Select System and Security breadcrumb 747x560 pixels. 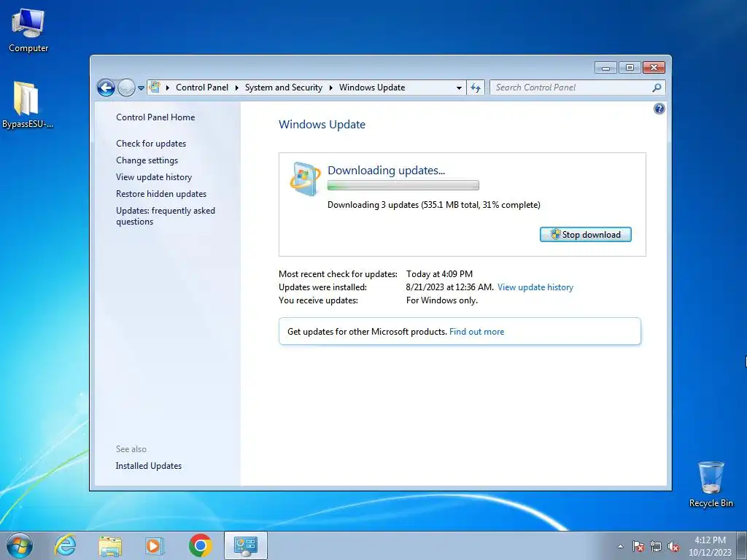[x=284, y=87]
